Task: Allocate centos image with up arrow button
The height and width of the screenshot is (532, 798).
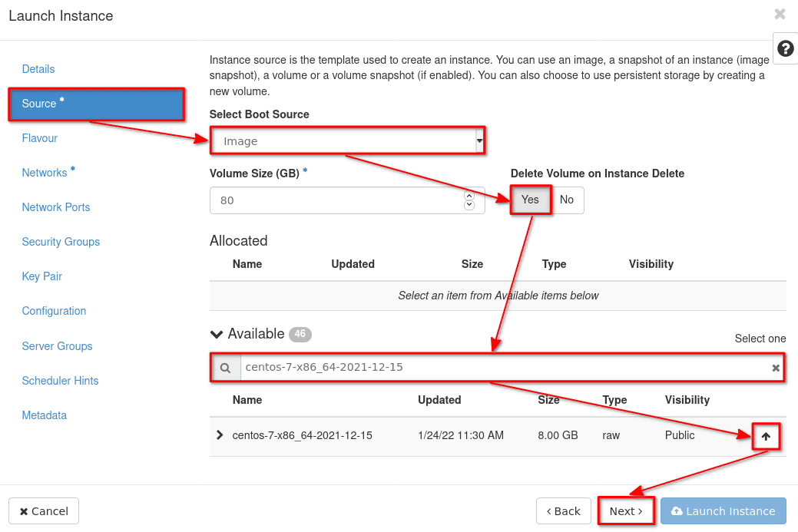Action: (765, 437)
